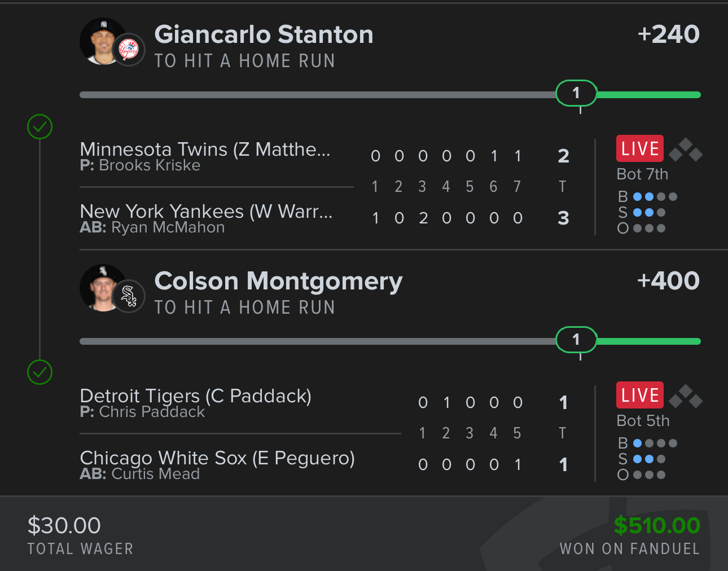Image resolution: width=728 pixels, height=571 pixels.
Task: Click the green checkmark beside Stanton's leg
Action: tap(40, 127)
